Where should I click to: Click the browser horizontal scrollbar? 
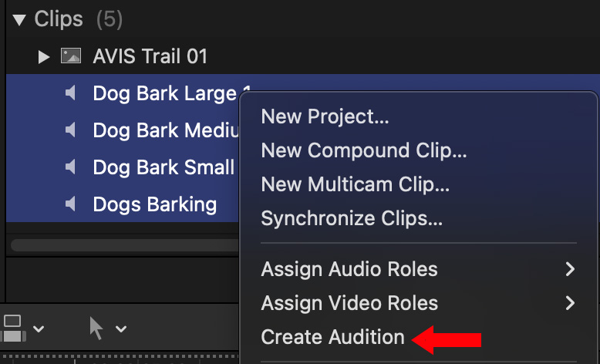pos(123,245)
